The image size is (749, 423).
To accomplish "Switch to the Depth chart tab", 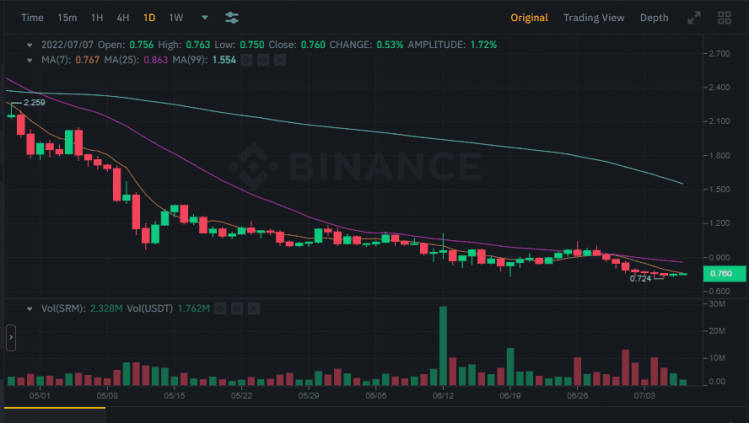I will (654, 18).
